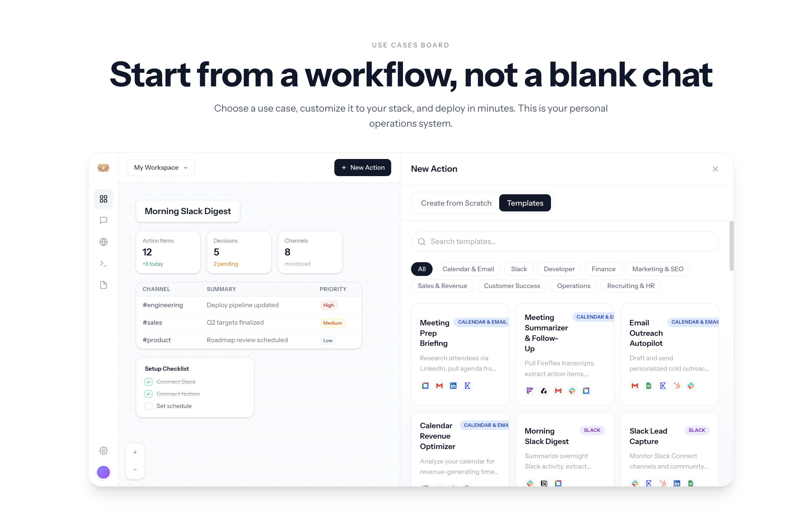Click the zoom out minus icon
The height and width of the screenshot is (525, 812).
(135, 470)
